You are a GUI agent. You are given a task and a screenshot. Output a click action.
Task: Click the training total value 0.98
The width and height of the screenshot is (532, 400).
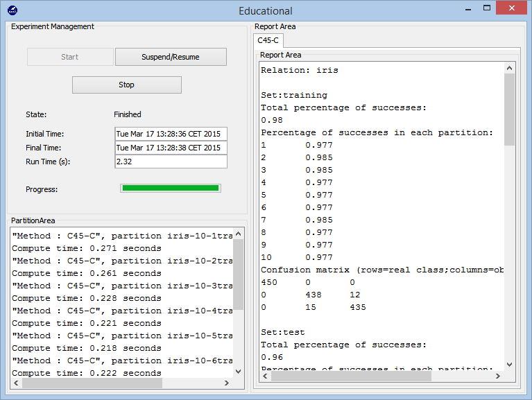coord(272,120)
